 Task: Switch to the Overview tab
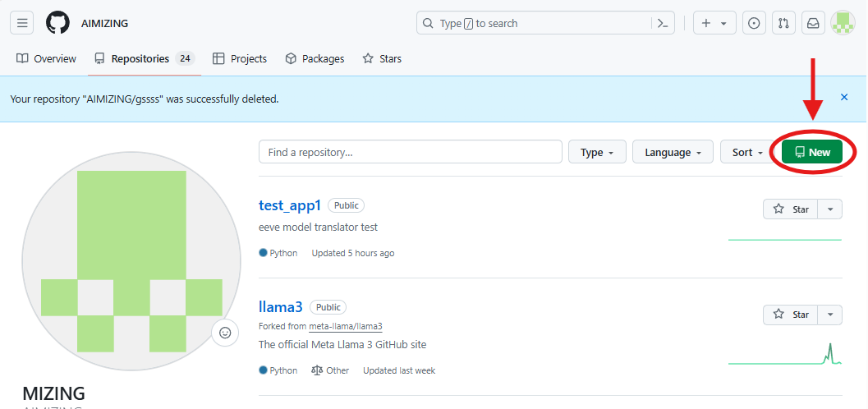tap(47, 58)
